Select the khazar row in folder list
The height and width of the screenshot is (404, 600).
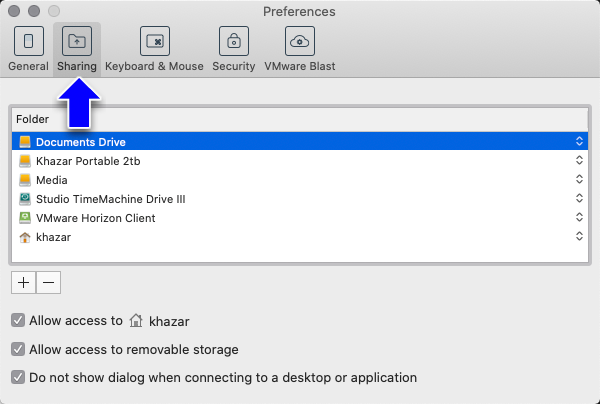click(300, 237)
